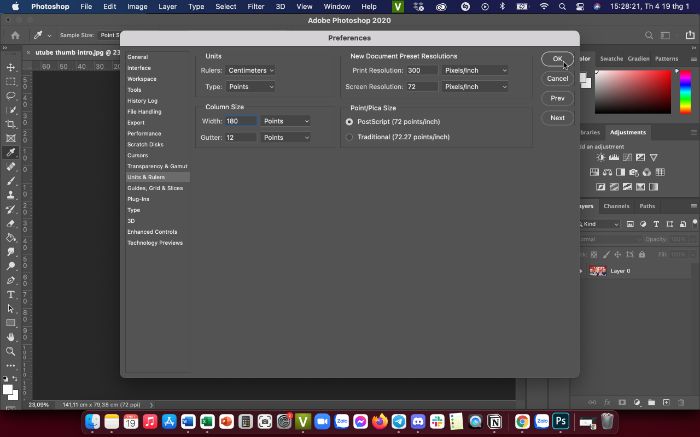The width and height of the screenshot is (700, 437).
Task: Select the Brush tool
Action: tap(11, 181)
